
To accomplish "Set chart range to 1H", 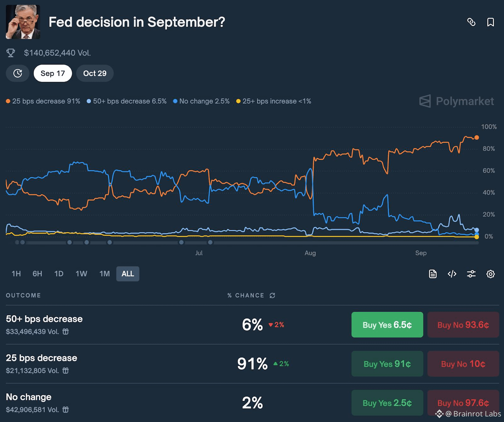I will pos(16,274).
